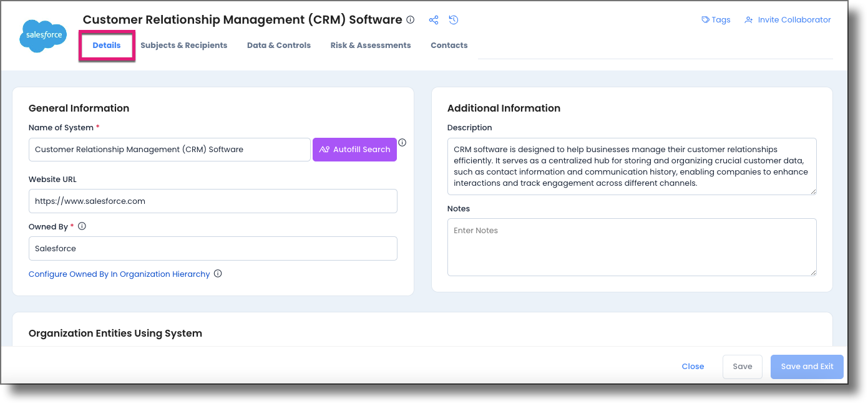Click the Notes label
The height and width of the screenshot is (404, 868).
coord(459,208)
